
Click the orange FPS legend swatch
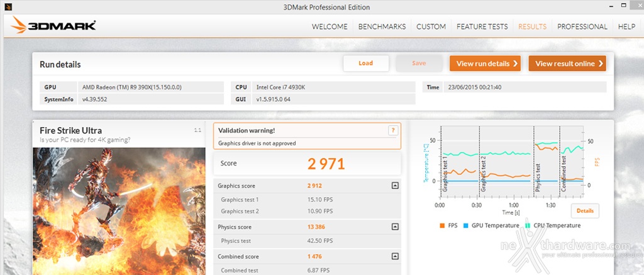(442, 225)
